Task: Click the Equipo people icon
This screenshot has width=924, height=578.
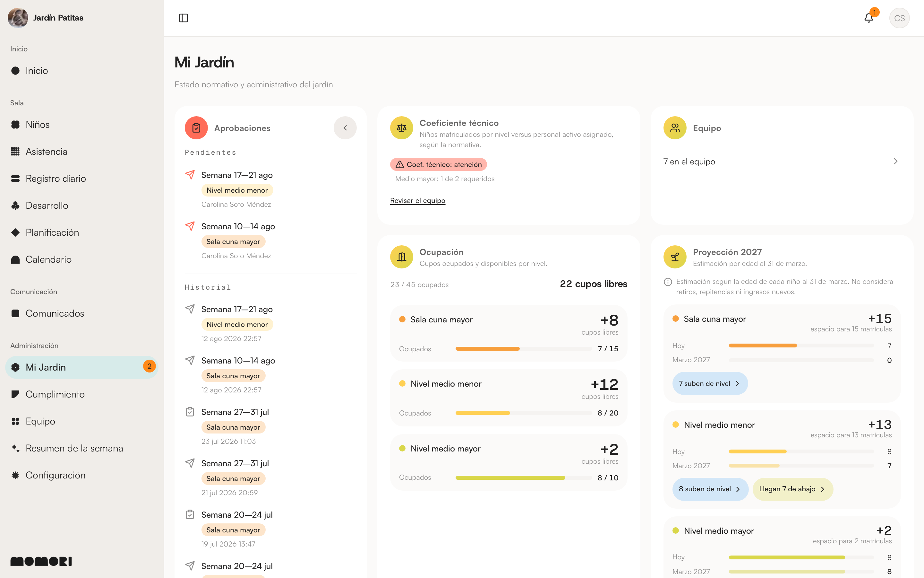Action: pyautogui.click(x=675, y=128)
